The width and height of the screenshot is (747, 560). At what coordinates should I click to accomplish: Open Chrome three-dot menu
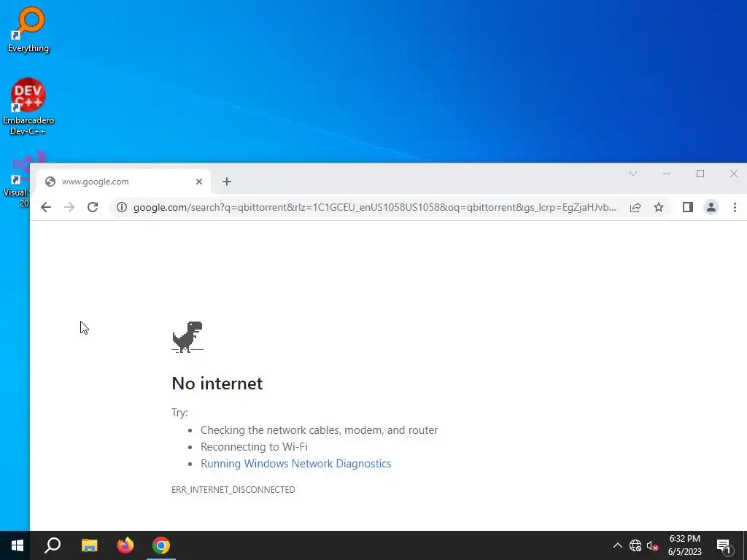pyautogui.click(x=735, y=207)
